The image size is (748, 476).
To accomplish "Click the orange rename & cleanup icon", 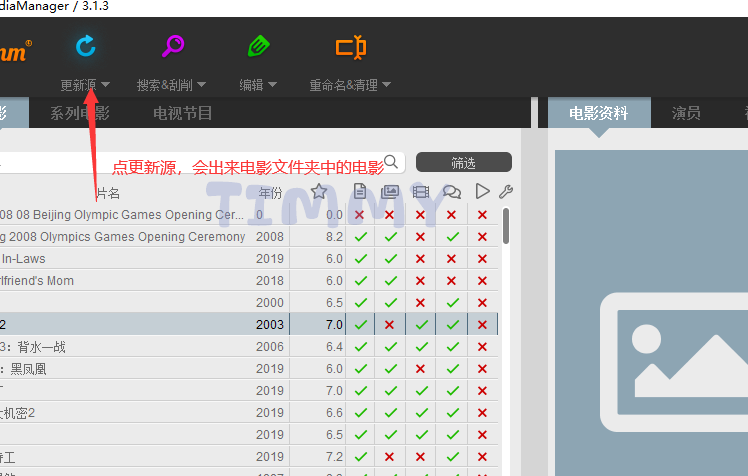I will [x=351, y=47].
